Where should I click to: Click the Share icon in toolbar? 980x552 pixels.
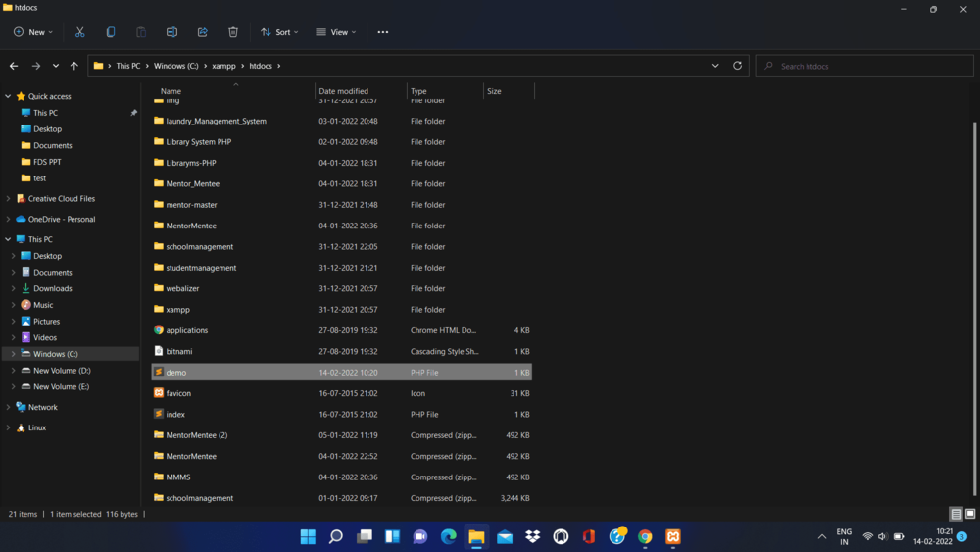click(x=203, y=32)
